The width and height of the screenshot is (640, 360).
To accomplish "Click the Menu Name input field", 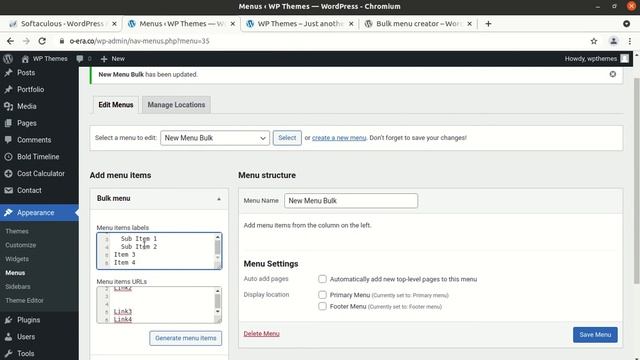I will tap(351, 201).
